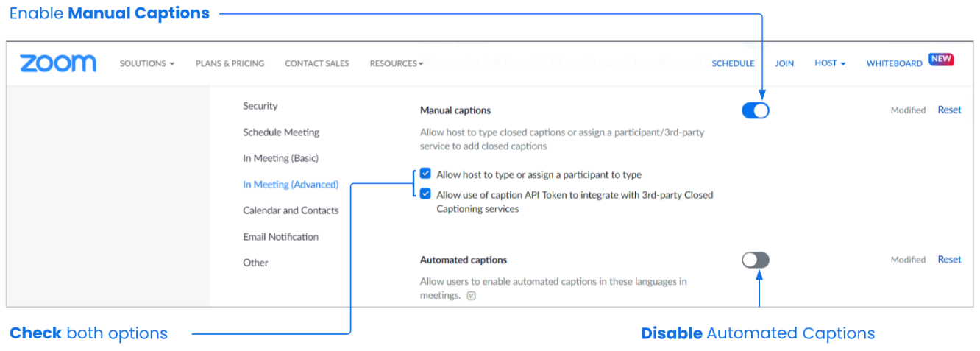Image resolution: width=980 pixels, height=351 pixels.
Task: Uncheck the caption API Token checkbox
Action: (425, 194)
